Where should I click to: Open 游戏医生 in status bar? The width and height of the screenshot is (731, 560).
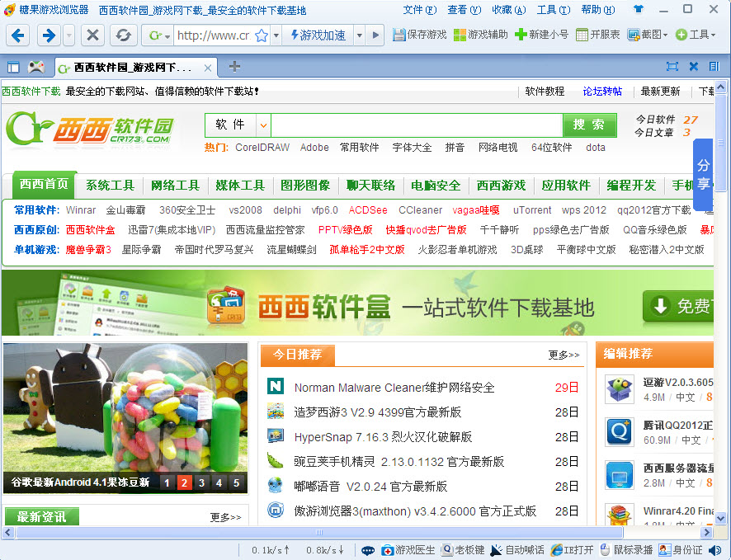[x=408, y=550]
